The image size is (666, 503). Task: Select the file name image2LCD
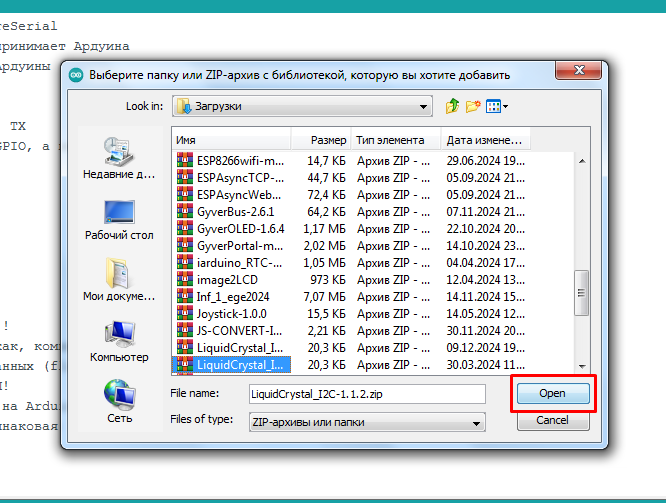pos(227,280)
